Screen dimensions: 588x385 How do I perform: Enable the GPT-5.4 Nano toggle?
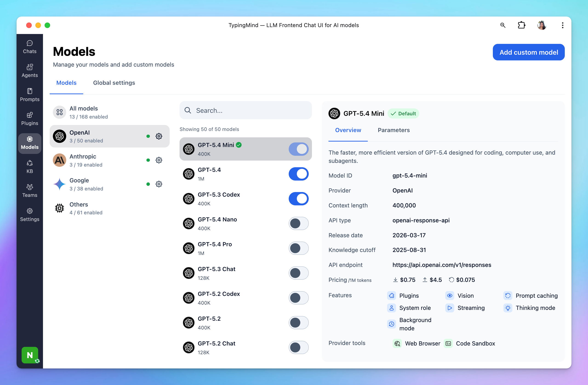pyautogui.click(x=298, y=224)
